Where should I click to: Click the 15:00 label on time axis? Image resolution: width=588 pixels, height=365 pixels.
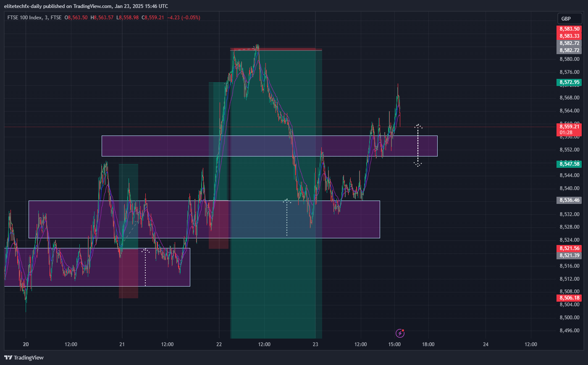(x=394, y=344)
